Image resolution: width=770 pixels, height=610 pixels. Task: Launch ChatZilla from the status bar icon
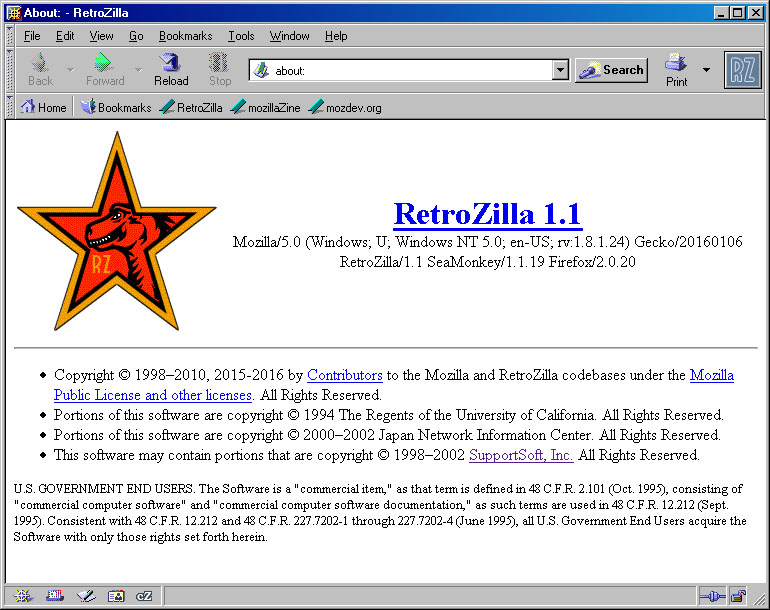point(144,596)
